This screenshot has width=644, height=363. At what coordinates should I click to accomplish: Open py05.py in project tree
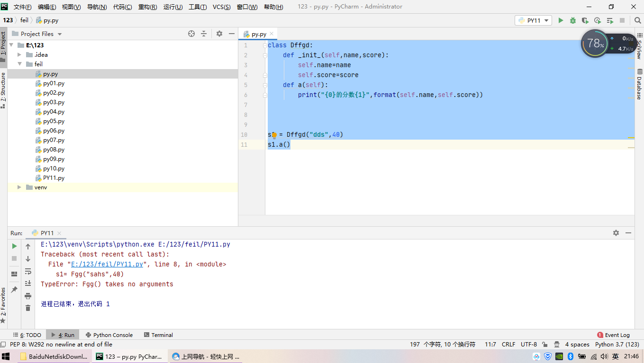coord(54,121)
